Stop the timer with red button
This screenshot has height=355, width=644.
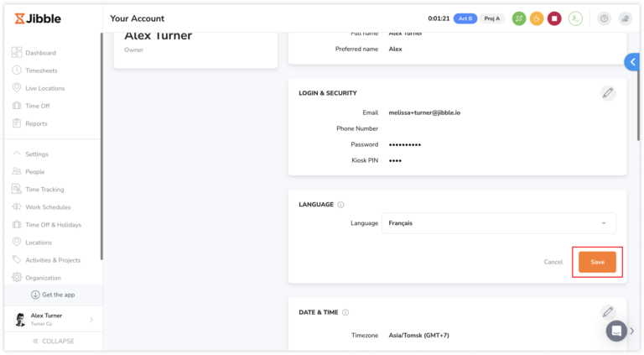[554, 18]
